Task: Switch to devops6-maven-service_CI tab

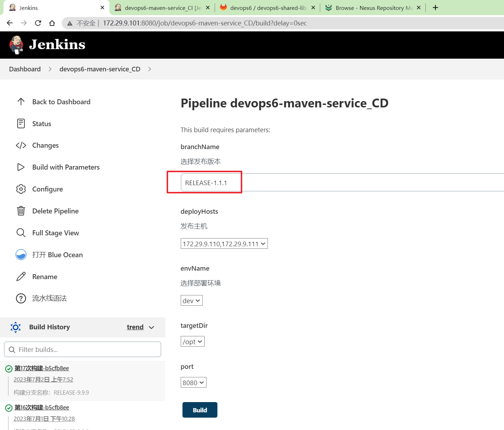Action: (162, 7)
